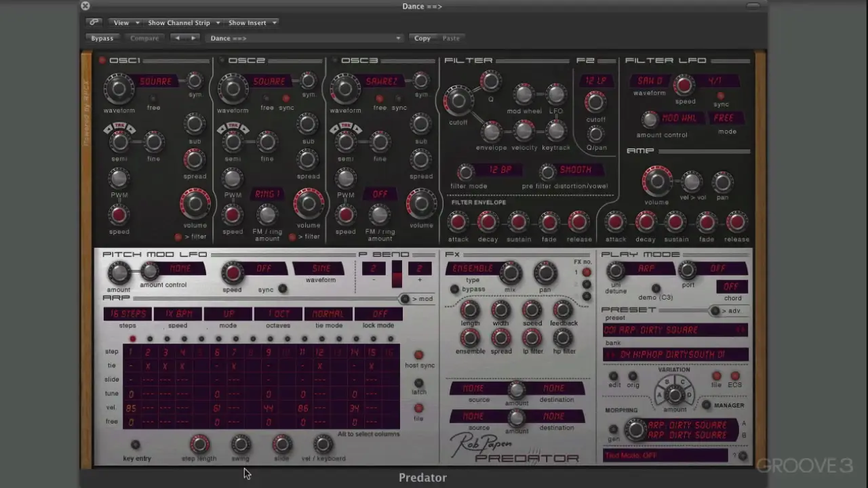Toggle pitch LFO sync button

283,289
